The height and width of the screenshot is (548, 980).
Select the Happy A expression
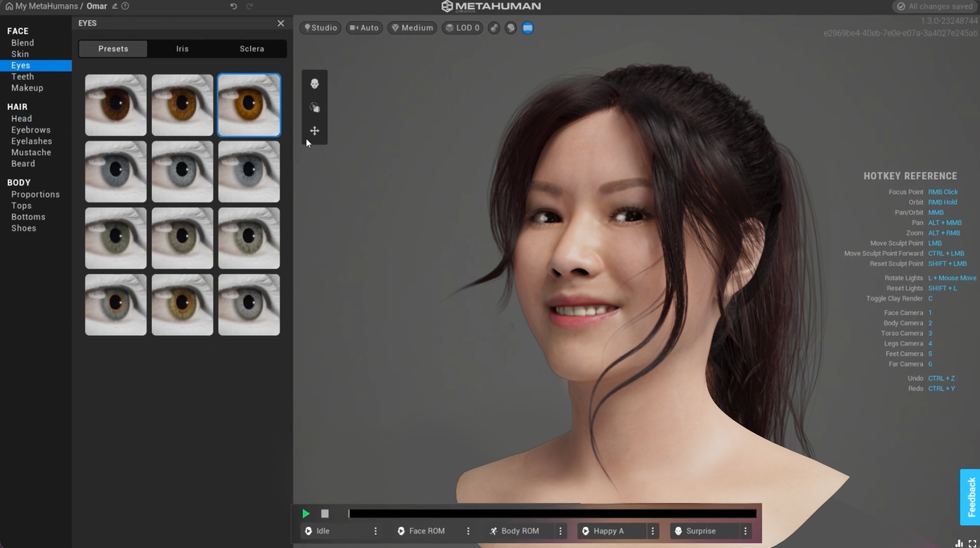(x=613, y=531)
